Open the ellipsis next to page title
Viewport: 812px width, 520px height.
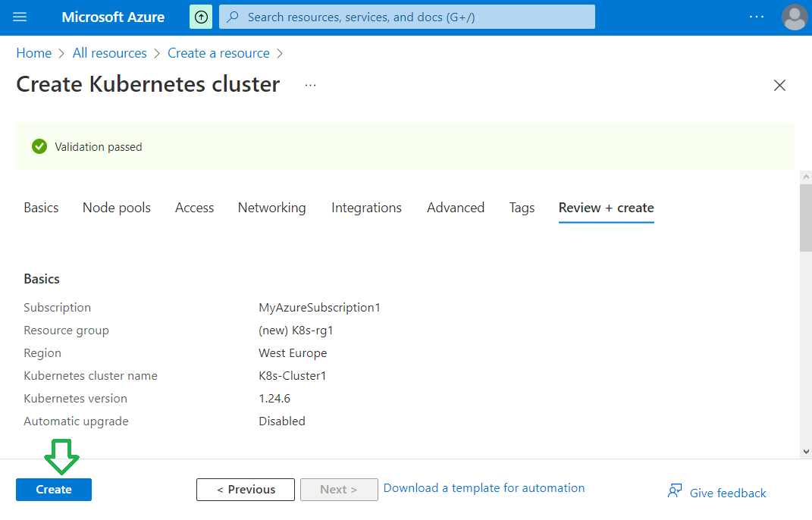point(310,86)
